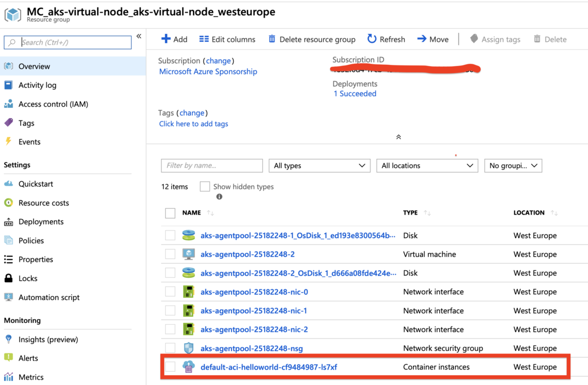Open the Microsoft Azure Sponsorship link
Screen dimensions: 588x385
coord(208,72)
